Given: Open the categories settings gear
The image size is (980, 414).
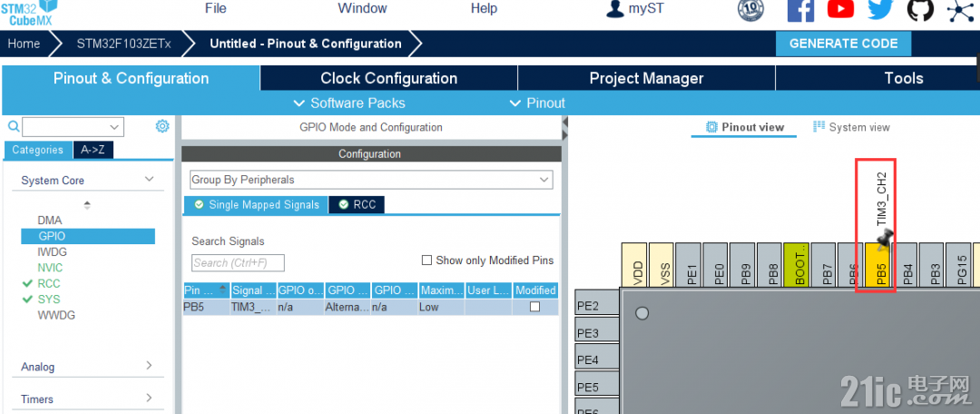Looking at the screenshot, I should tap(162, 126).
